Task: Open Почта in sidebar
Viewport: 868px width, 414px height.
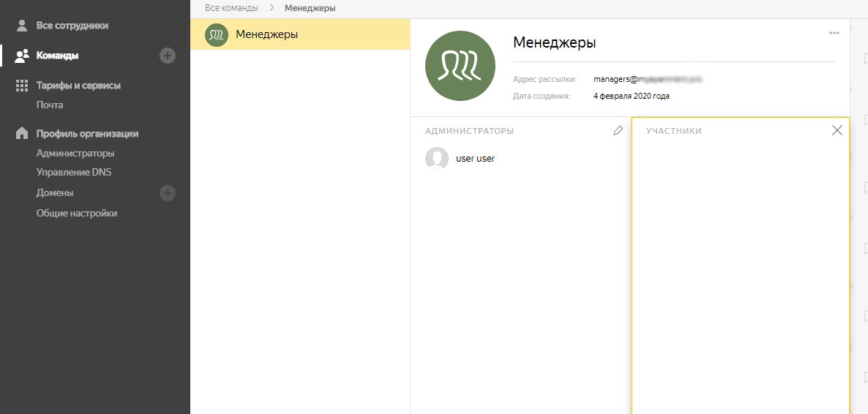Action: (x=50, y=105)
